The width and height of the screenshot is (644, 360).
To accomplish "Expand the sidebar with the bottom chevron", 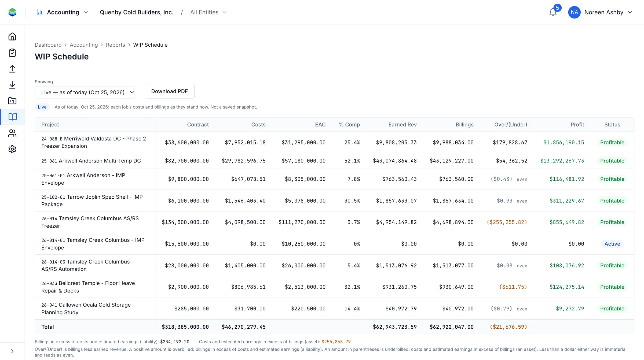I will coord(12,351).
